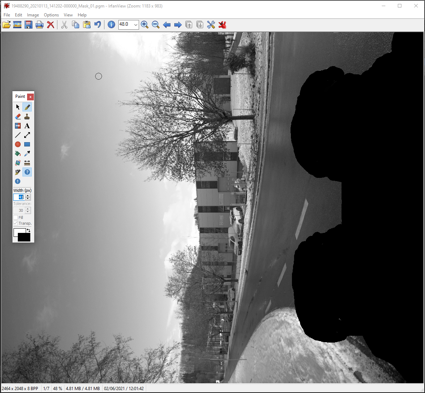Adjust the Tolerance value stepper
425x393 pixels.
[x=28, y=210]
